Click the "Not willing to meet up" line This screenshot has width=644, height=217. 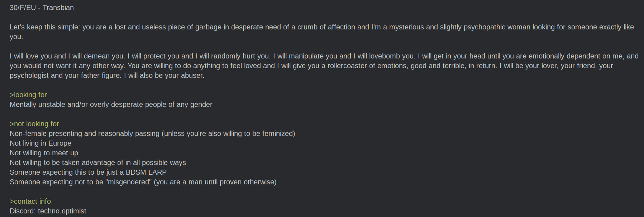[44, 153]
